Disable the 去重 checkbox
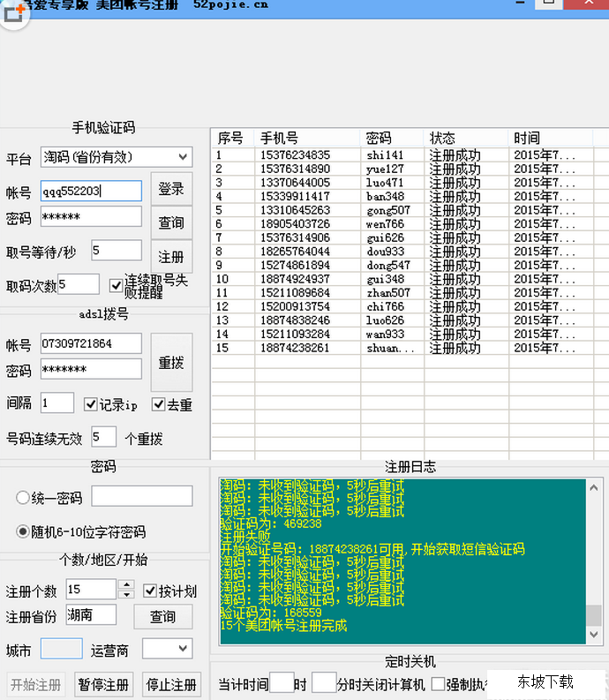The image size is (609, 700). (159, 404)
